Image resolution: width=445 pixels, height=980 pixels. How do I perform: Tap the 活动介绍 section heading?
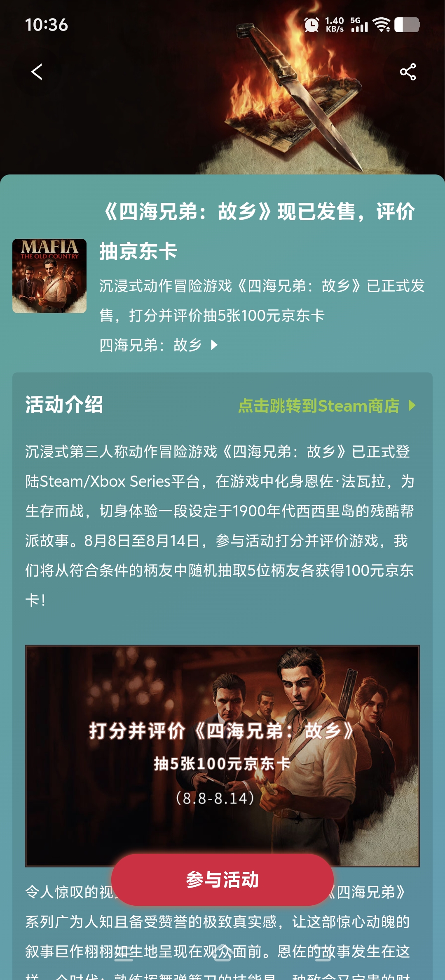64,405
